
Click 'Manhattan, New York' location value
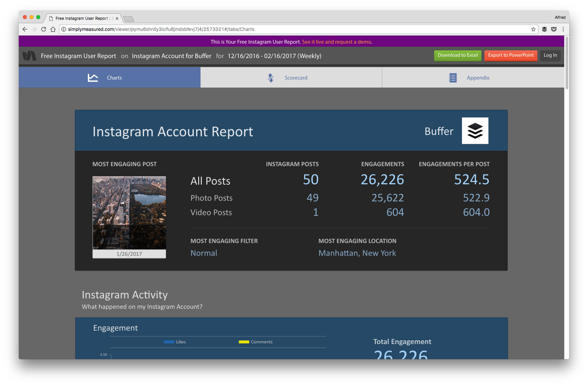click(357, 253)
